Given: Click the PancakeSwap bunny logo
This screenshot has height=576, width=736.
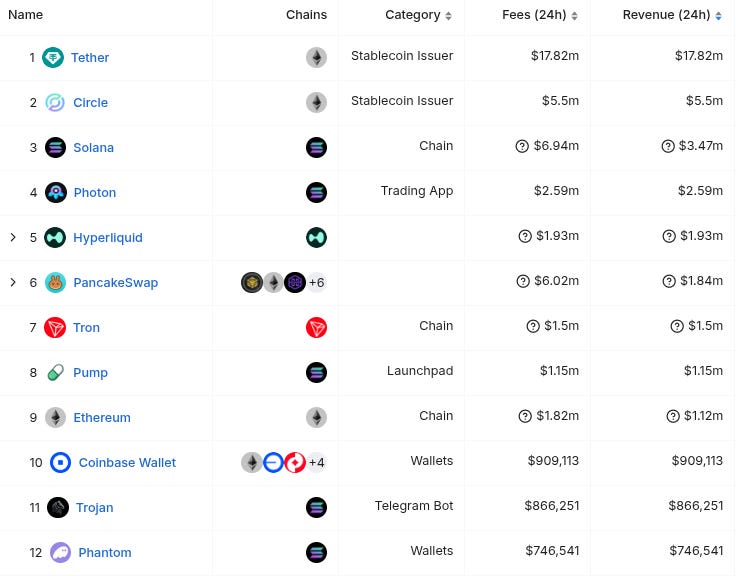Looking at the screenshot, I should click(x=55, y=283).
